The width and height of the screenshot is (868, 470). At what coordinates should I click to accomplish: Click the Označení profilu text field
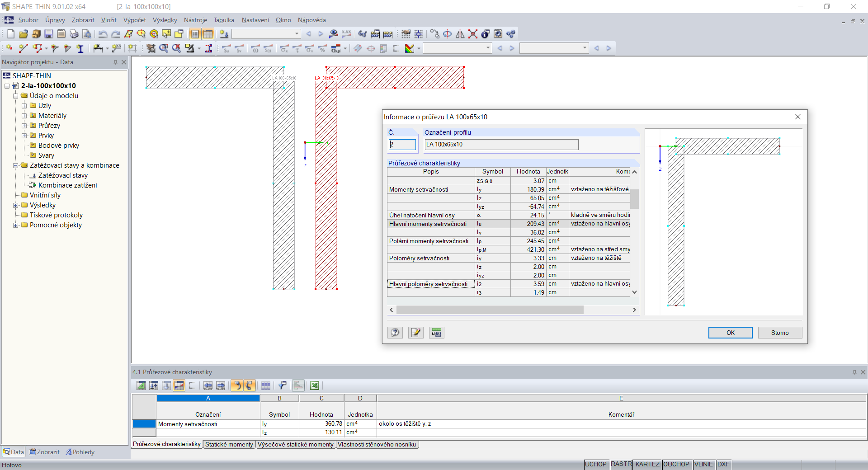501,144
